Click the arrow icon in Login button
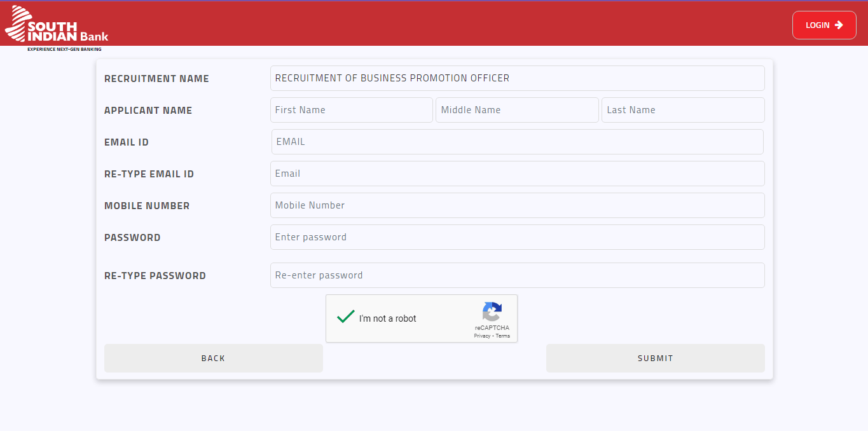 (839, 25)
